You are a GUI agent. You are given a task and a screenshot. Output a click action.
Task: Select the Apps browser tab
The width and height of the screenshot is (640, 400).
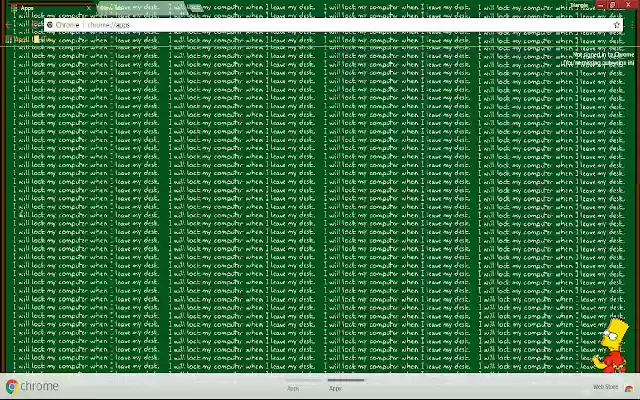click(49, 8)
